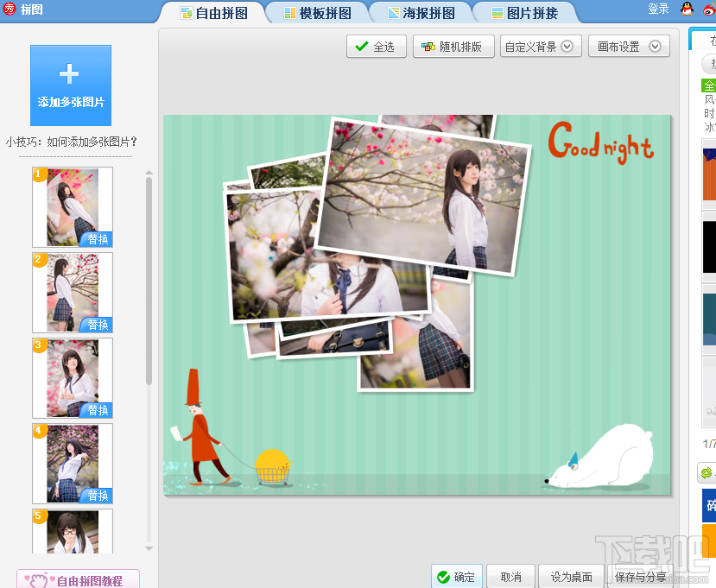Click the 自由拼图 tab icon
Viewport: 716px width, 588px height.
click(x=187, y=13)
